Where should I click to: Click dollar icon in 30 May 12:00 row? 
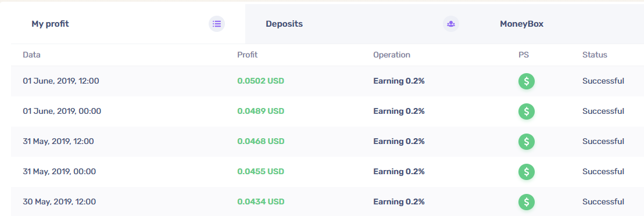click(527, 201)
